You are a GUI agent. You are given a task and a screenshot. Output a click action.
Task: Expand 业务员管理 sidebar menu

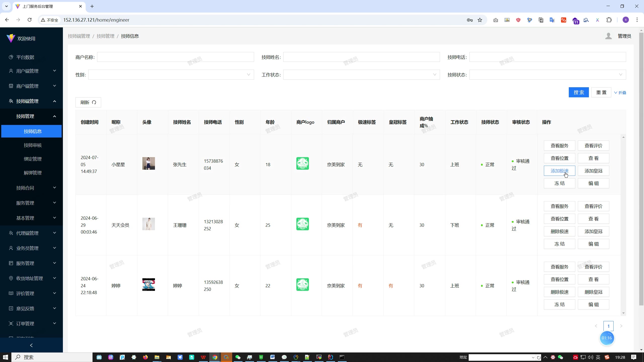click(31, 248)
